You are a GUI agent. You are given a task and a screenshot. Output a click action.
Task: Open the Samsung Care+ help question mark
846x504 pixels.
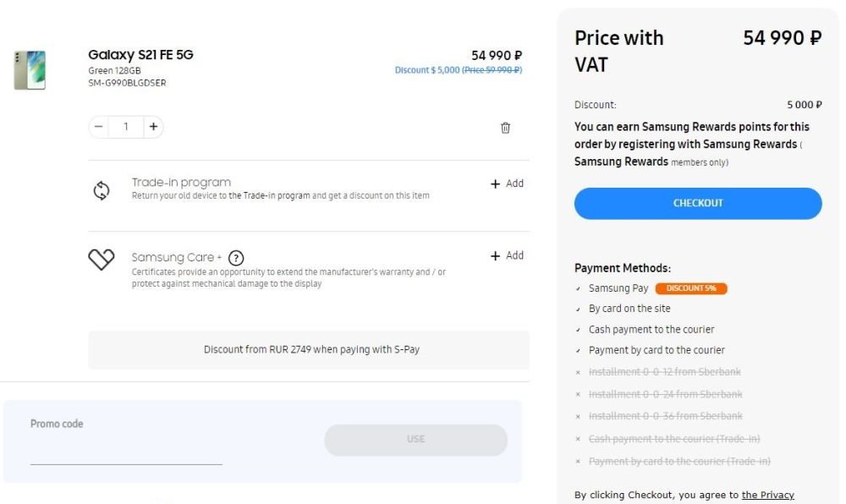(236, 258)
